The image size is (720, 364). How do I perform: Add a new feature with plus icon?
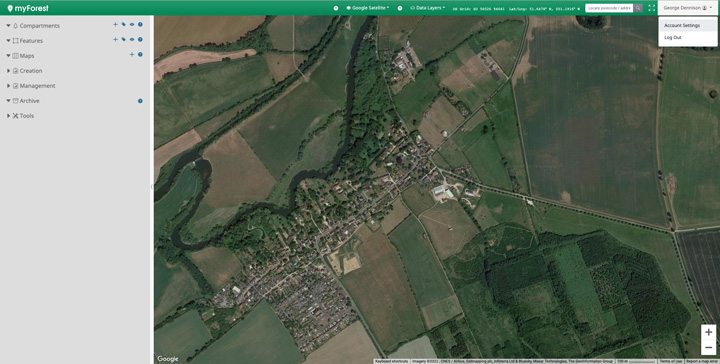point(115,40)
